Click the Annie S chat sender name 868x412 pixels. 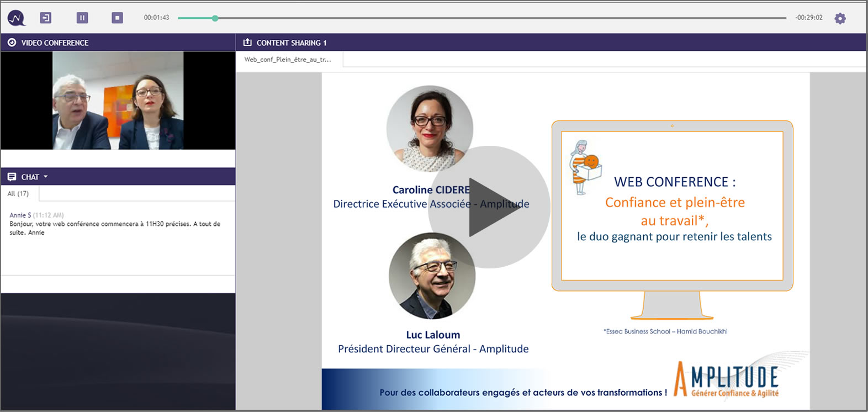[x=20, y=215]
